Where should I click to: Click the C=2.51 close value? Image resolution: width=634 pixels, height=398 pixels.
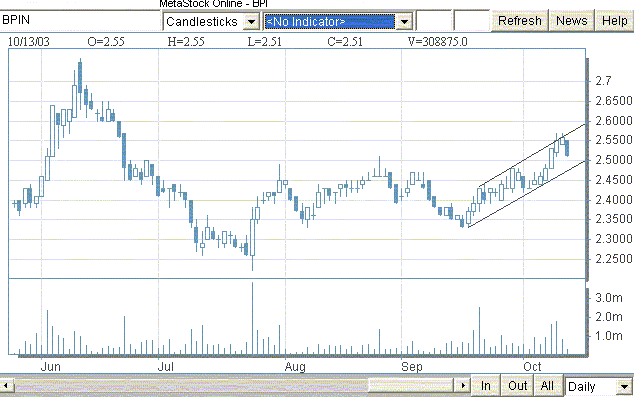[345, 42]
